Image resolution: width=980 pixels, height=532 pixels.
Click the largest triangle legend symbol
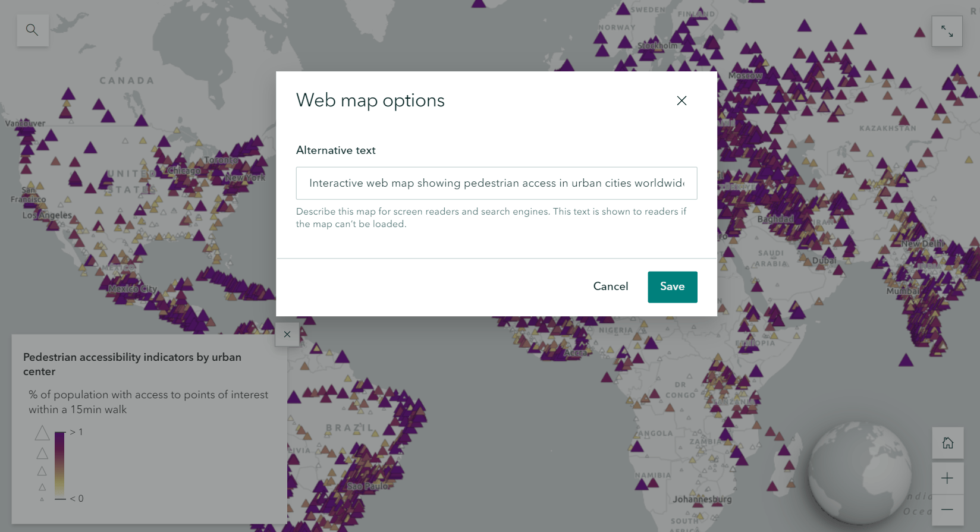(x=42, y=433)
